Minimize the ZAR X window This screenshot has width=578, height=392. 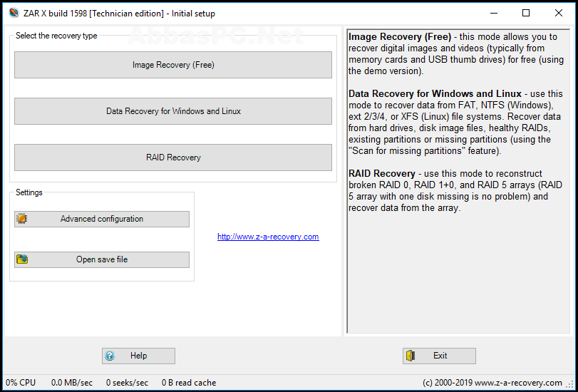494,14
